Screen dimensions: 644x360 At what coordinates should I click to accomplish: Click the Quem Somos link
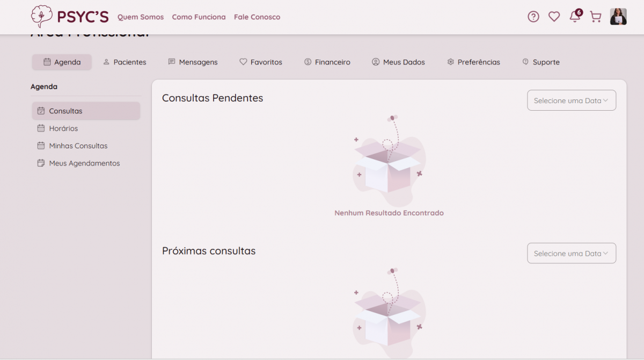pos(141,17)
